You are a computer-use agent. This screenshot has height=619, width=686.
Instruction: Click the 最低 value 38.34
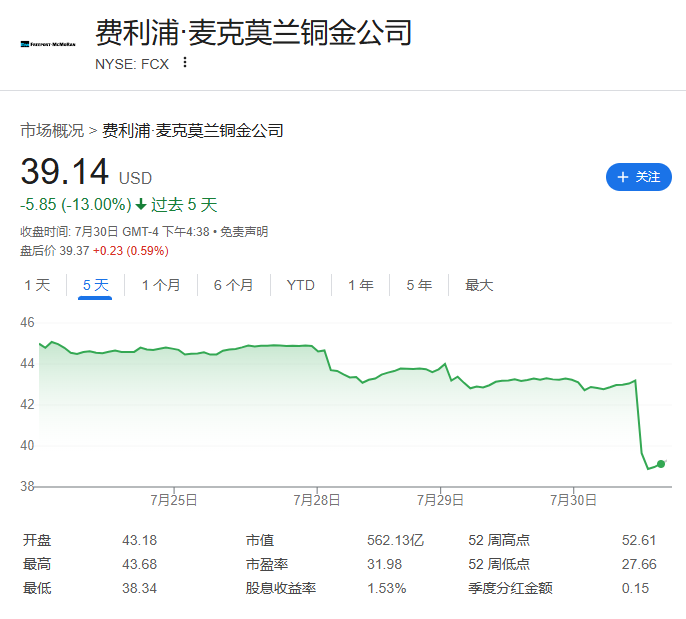coord(140,588)
